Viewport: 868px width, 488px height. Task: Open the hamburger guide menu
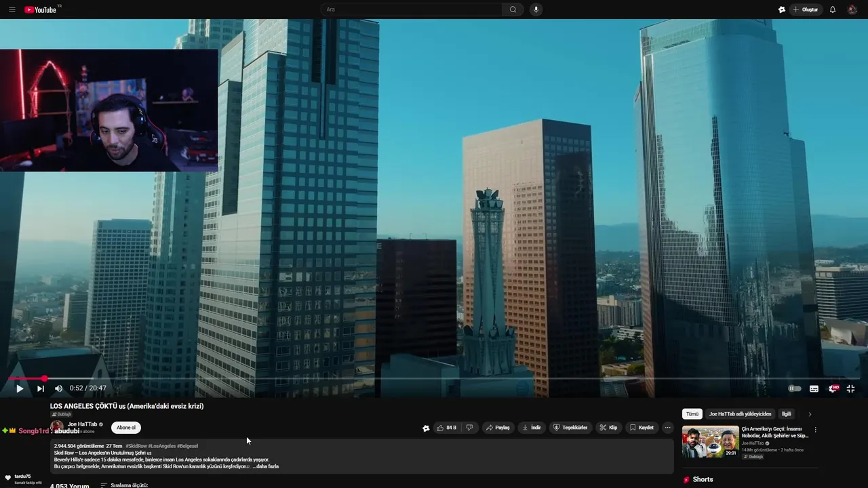[12, 9]
